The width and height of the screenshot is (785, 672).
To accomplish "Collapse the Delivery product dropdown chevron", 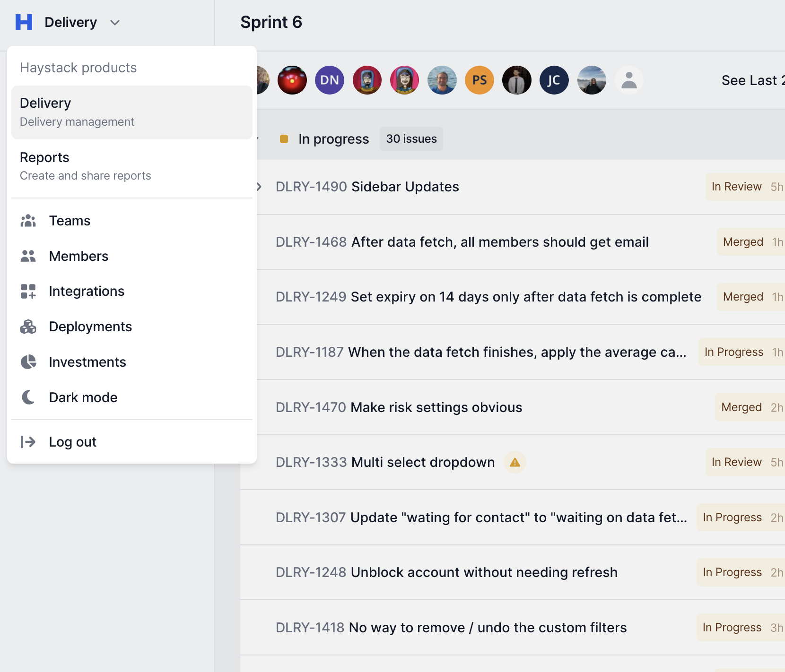I will click(115, 23).
